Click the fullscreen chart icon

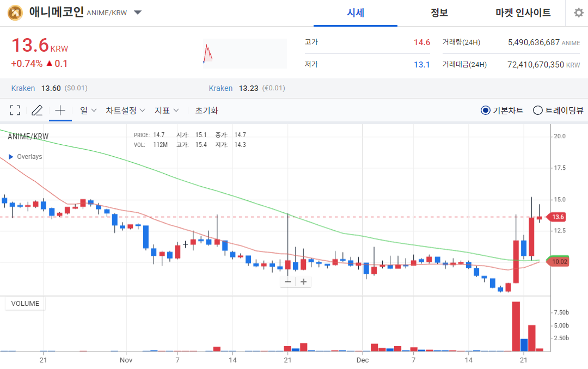tap(15, 109)
